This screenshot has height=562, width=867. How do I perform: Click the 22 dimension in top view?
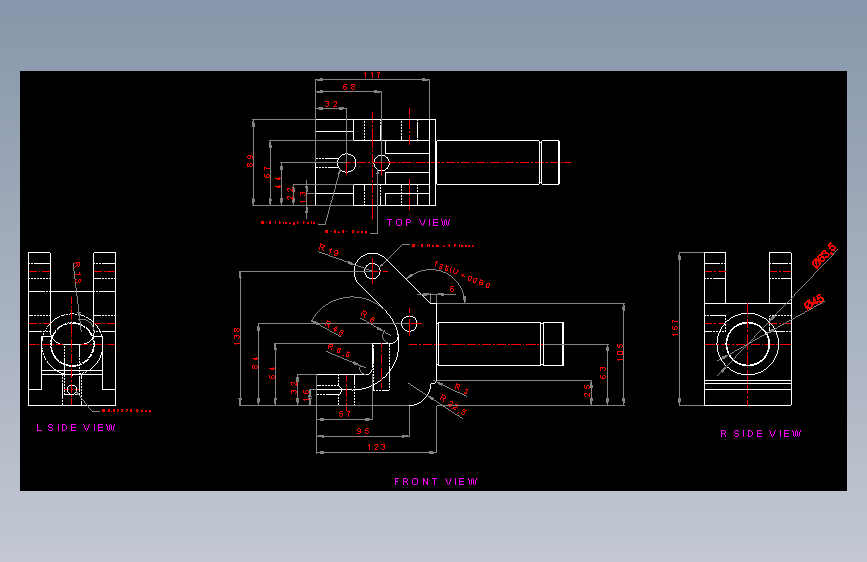[x=290, y=193]
